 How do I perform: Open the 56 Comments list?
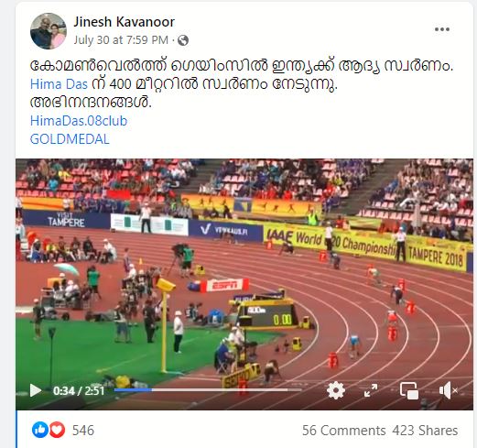[x=344, y=431]
